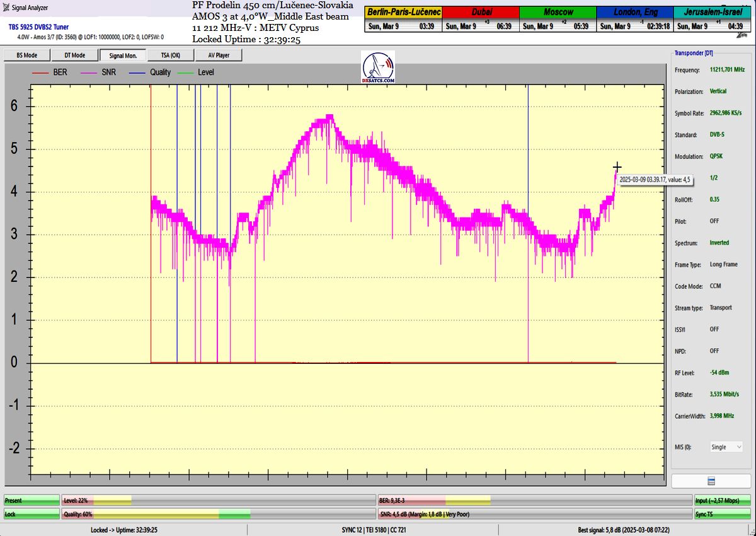Open the TSA (OK) tab
This screenshot has height=536, width=756.
(171, 55)
